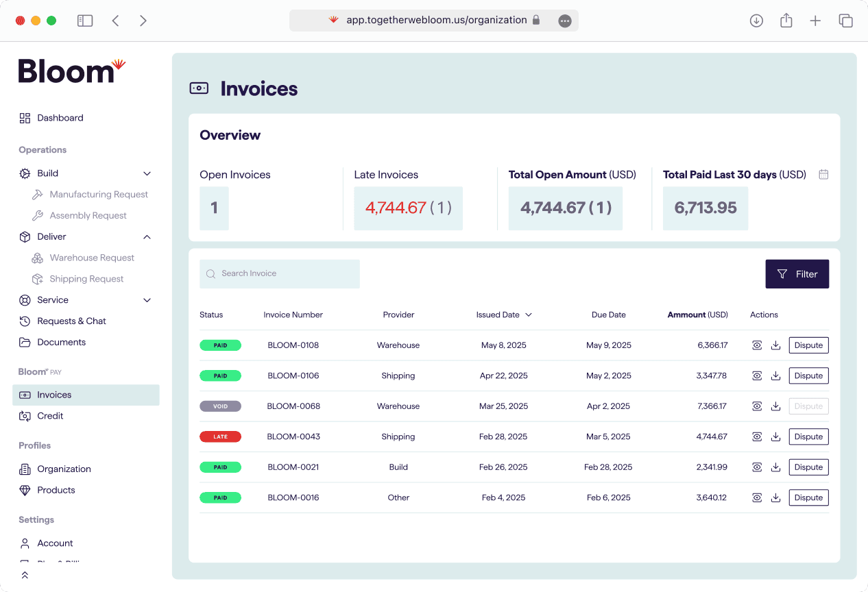Dispute invoice BLOOM-0021
This screenshot has width=868, height=592.
(x=808, y=467)
